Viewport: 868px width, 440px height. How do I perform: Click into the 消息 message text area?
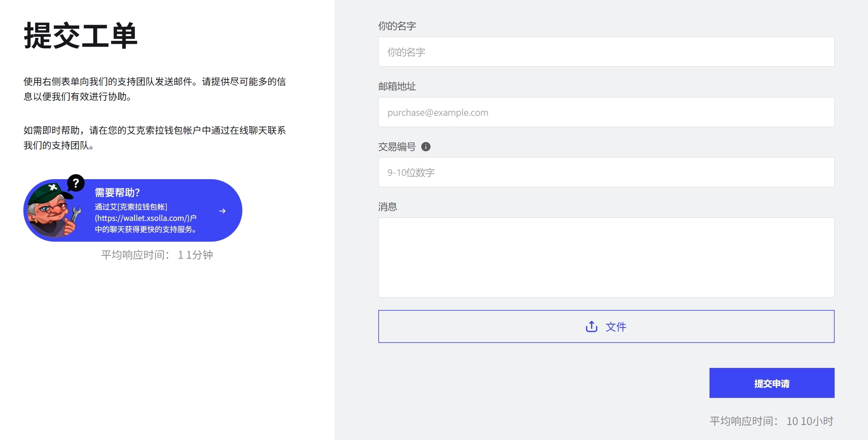[606, 257]
